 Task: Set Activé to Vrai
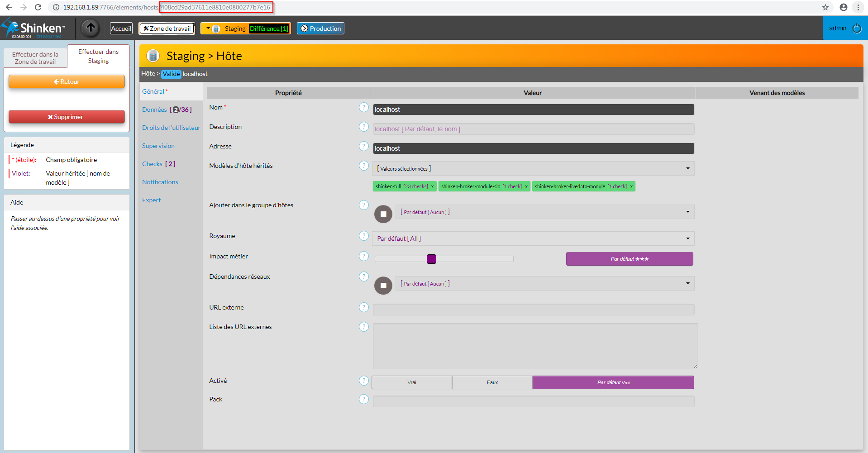pyautogui.click(x=411, y=382)
